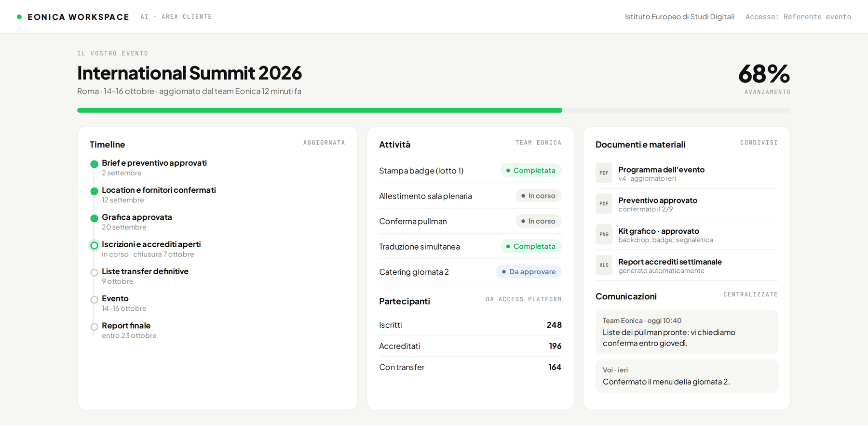
Task: Open the Programma dell'evento PDF icon
Action: pyautogui.click(x=604, y=173)
